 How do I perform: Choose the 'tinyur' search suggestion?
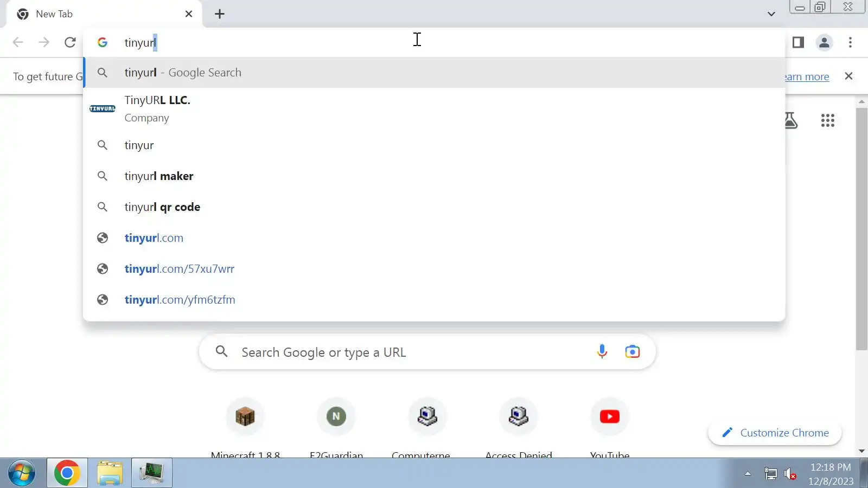tap(434, 145)
